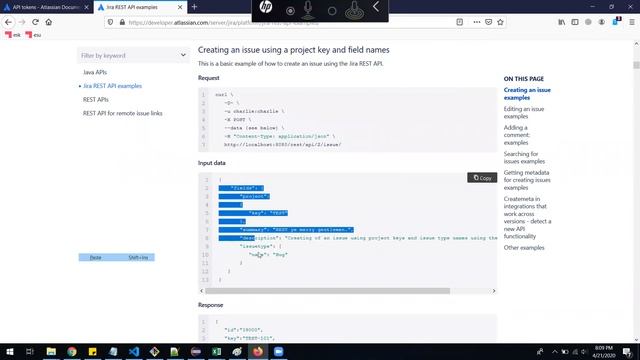Open the Firefox library icon

(x=562, y=22)
